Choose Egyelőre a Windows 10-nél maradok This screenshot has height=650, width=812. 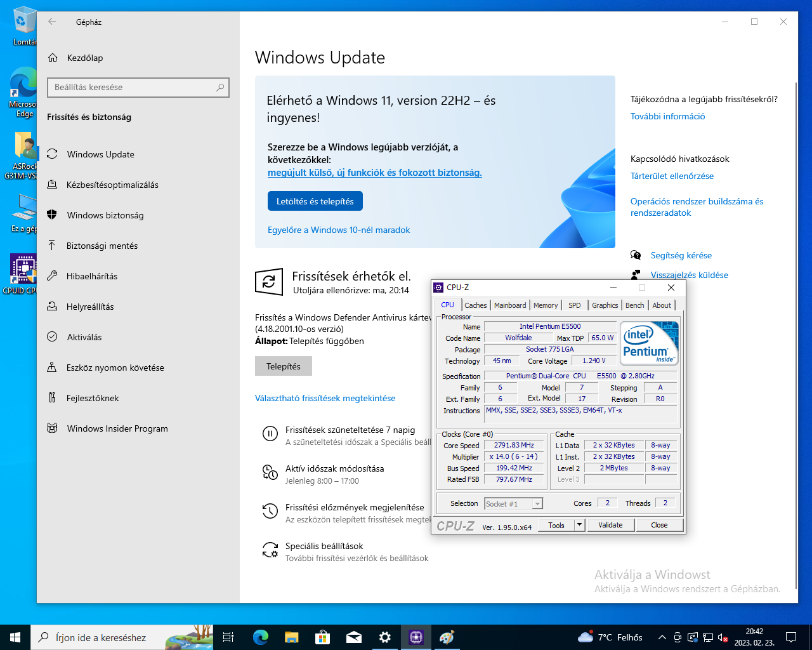(339, 230)
